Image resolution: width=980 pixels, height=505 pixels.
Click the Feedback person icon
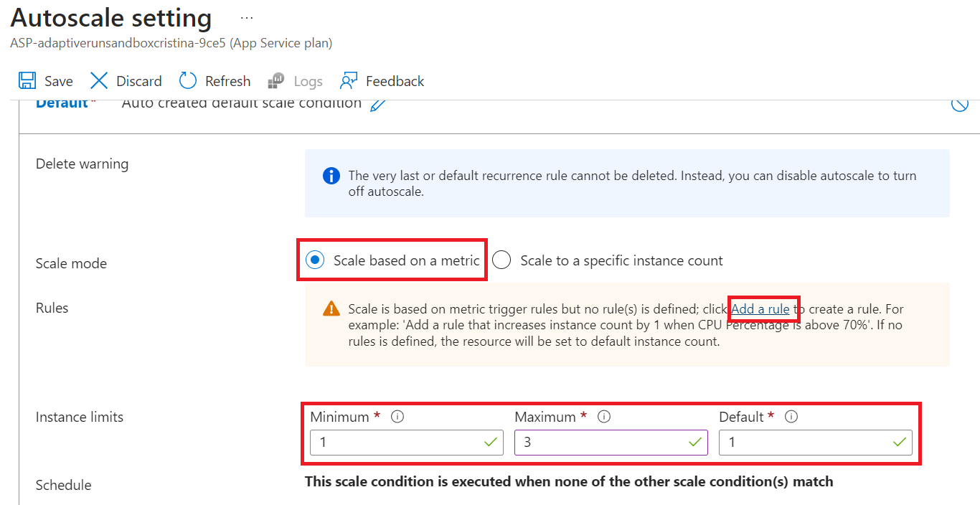[349, 80]
